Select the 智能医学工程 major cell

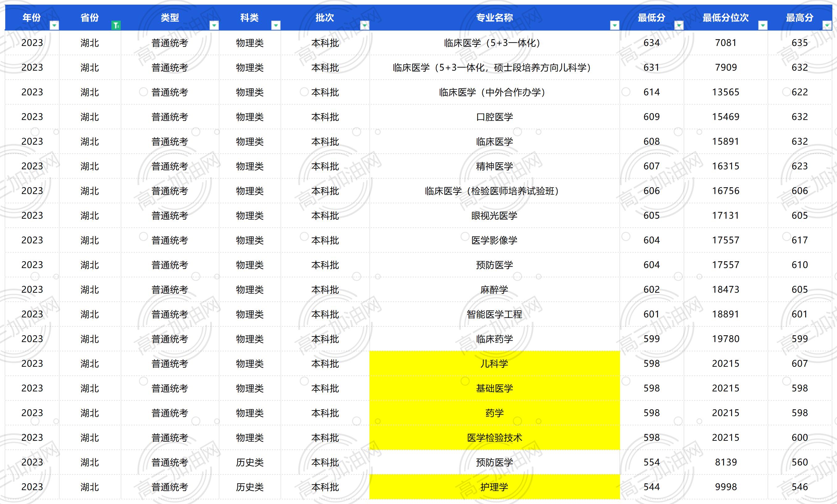click(x=495, y=314)
